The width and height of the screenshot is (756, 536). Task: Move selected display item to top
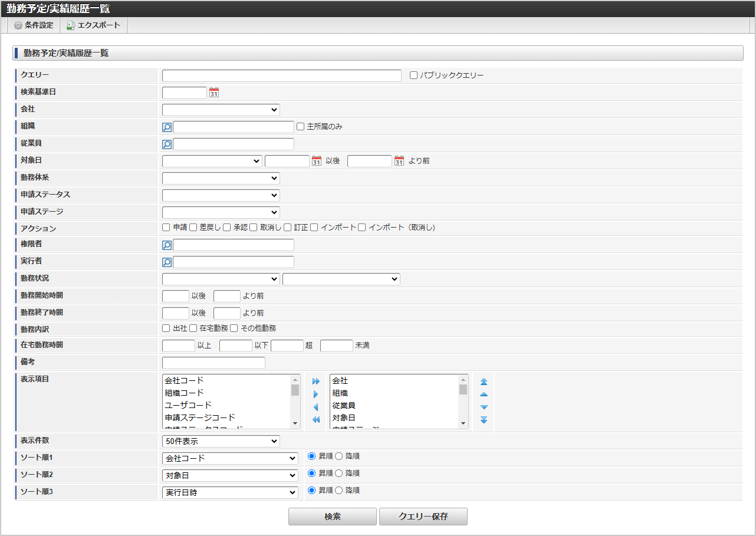pyautogui.click(x=484, y=382)
